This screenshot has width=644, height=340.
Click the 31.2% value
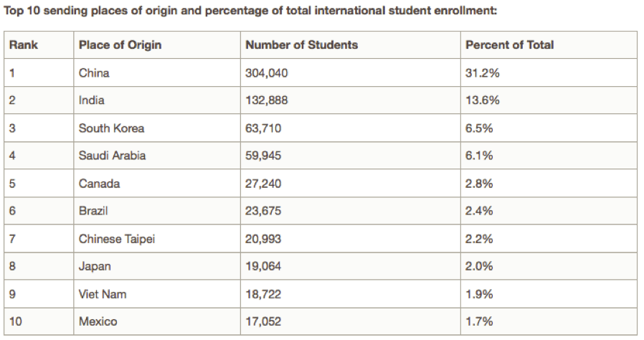[x=483, y=72]
